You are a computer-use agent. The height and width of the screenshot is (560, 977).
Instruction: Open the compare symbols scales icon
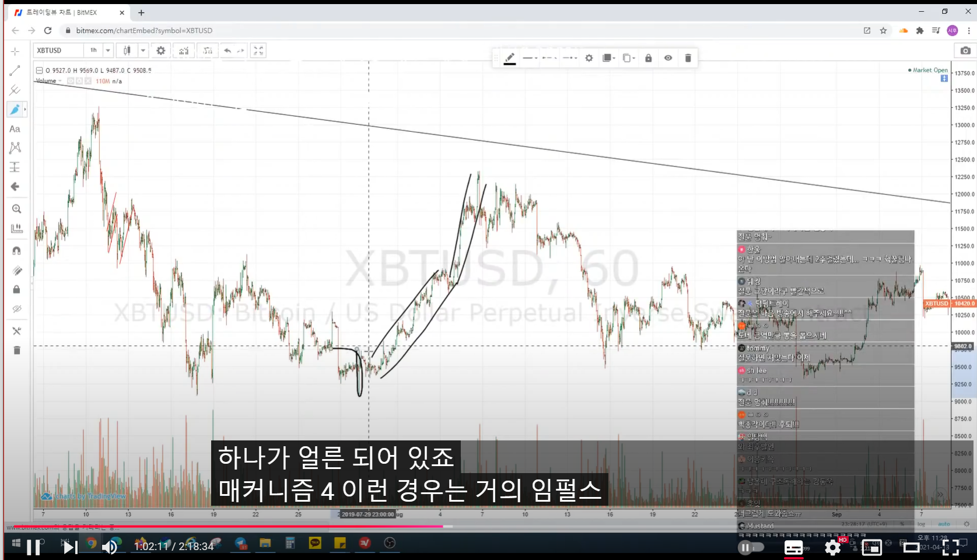tap(208, 51)
